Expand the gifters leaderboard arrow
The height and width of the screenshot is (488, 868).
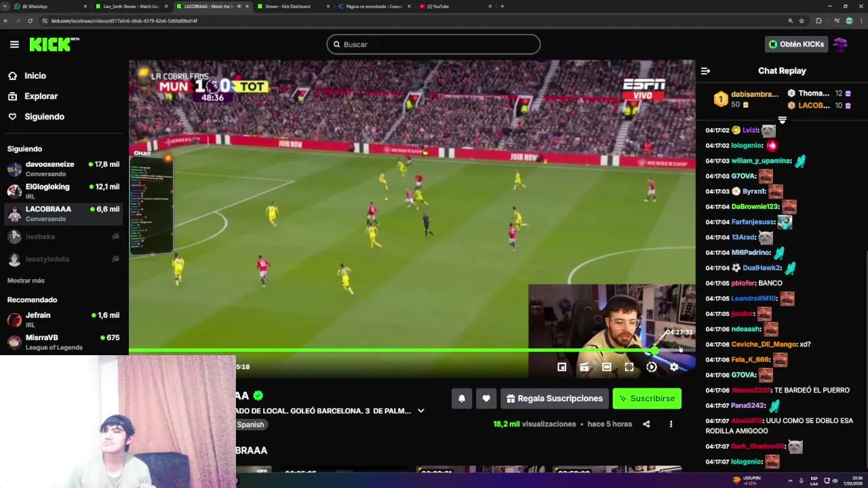tap(782, 120)
